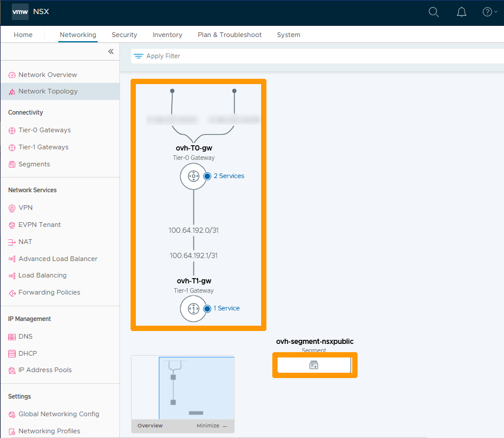Select the ovh-segment-nsxpublic segment icon

[314, 365]
